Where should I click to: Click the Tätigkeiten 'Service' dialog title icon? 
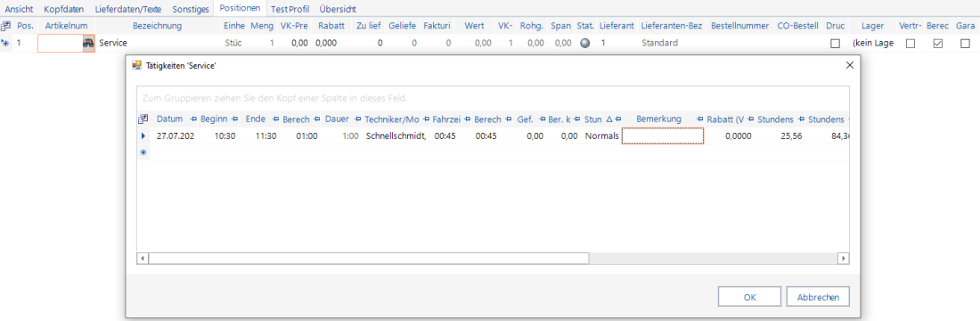point(137,65)
